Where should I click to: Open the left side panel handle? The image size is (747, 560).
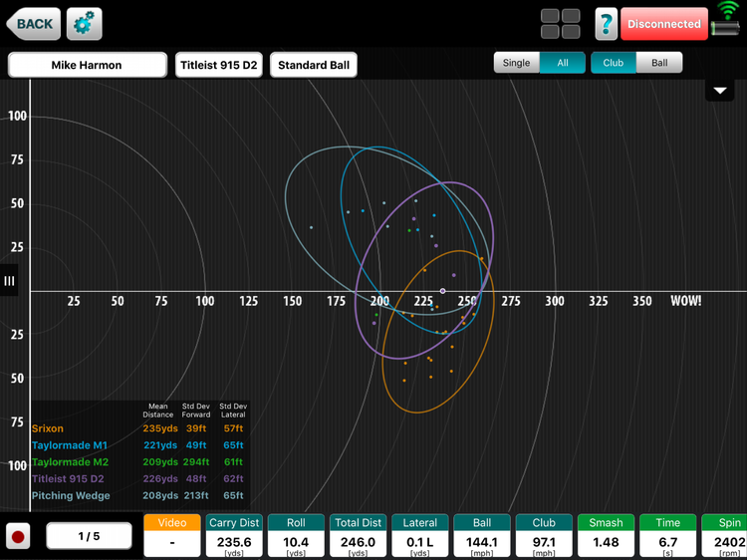pos(10,281)
